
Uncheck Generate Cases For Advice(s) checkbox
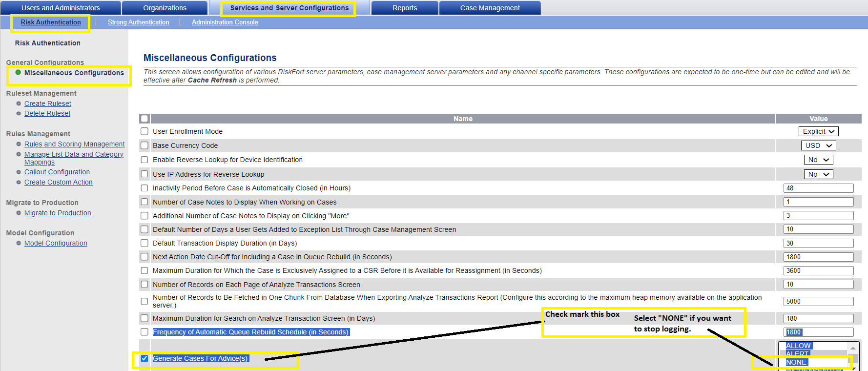click(x=145, y=358)
